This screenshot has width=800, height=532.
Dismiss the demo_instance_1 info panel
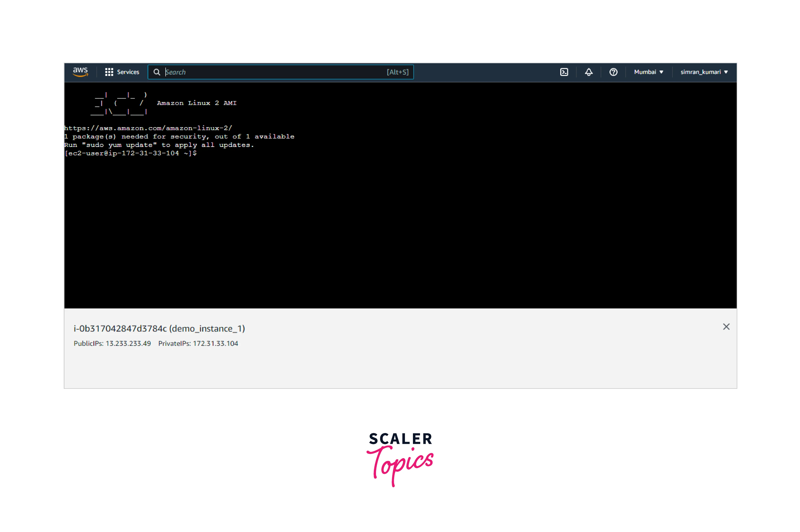click(x=727, y=327)
